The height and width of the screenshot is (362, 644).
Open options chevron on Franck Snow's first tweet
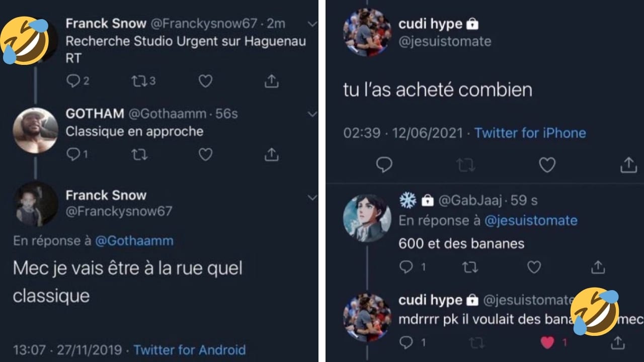tap(312, 24)
